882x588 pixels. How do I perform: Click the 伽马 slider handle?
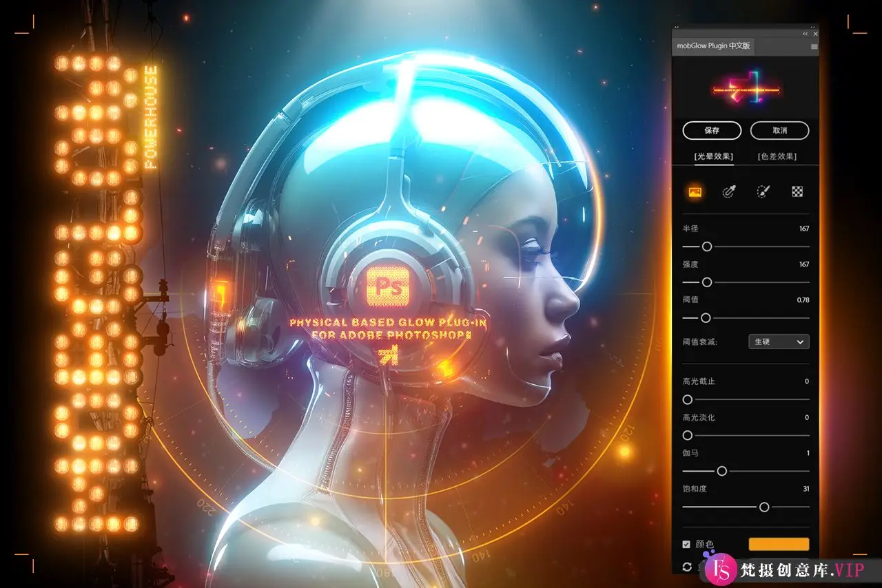(x=721, y=471)
